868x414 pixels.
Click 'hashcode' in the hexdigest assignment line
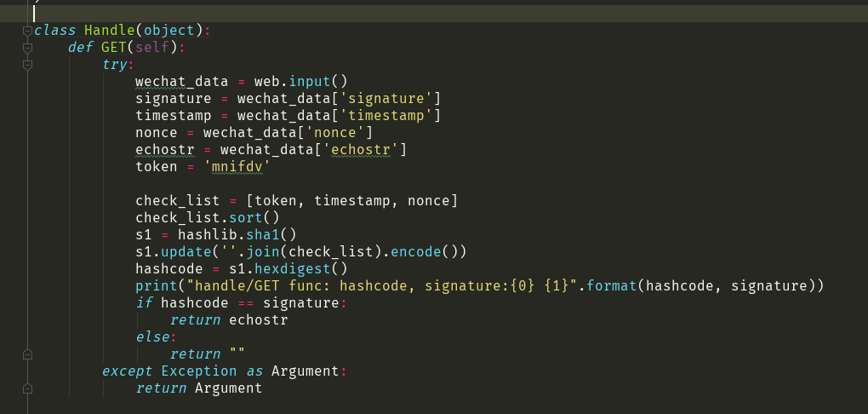click(x=169, y=269)
